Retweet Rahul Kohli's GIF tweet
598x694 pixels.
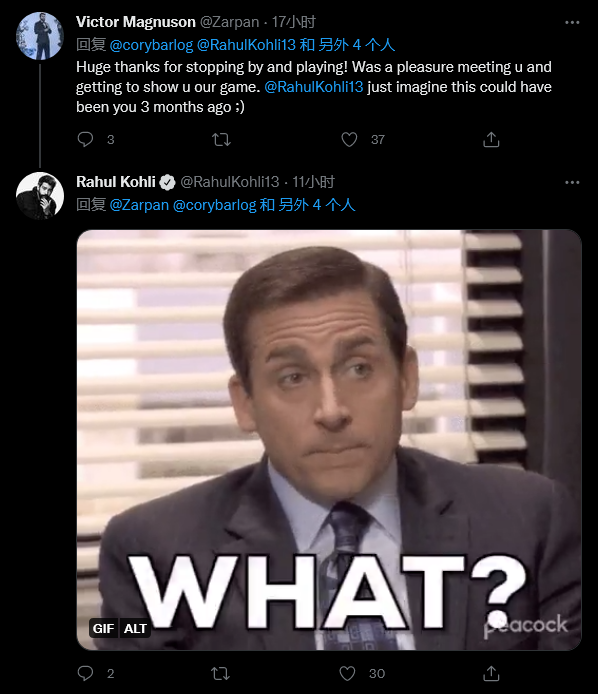pos(220,673)
